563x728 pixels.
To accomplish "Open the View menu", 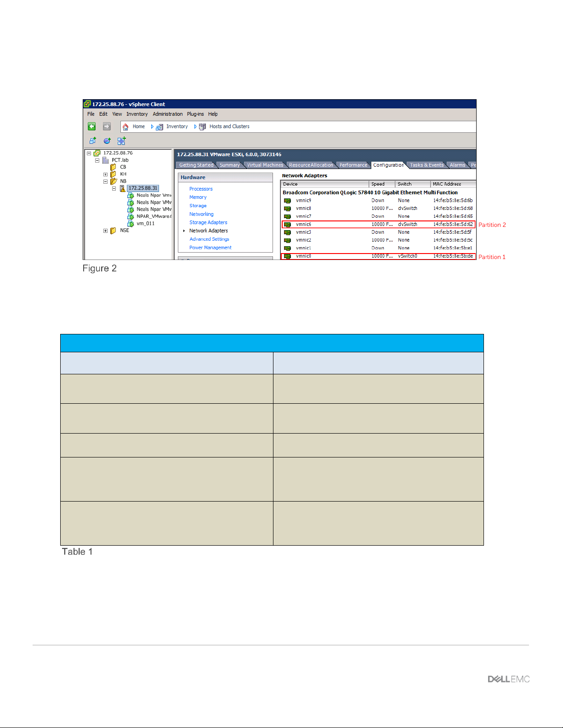I will (x=117, y=114).
